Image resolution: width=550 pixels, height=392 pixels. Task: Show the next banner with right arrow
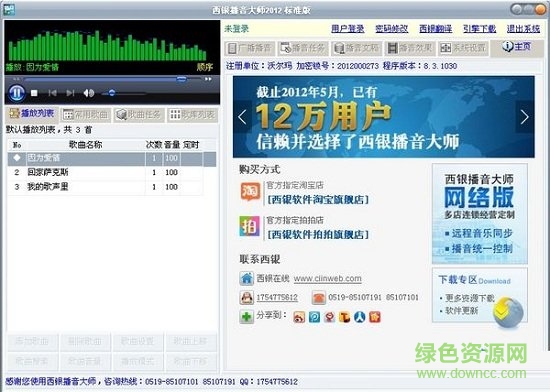525,117
